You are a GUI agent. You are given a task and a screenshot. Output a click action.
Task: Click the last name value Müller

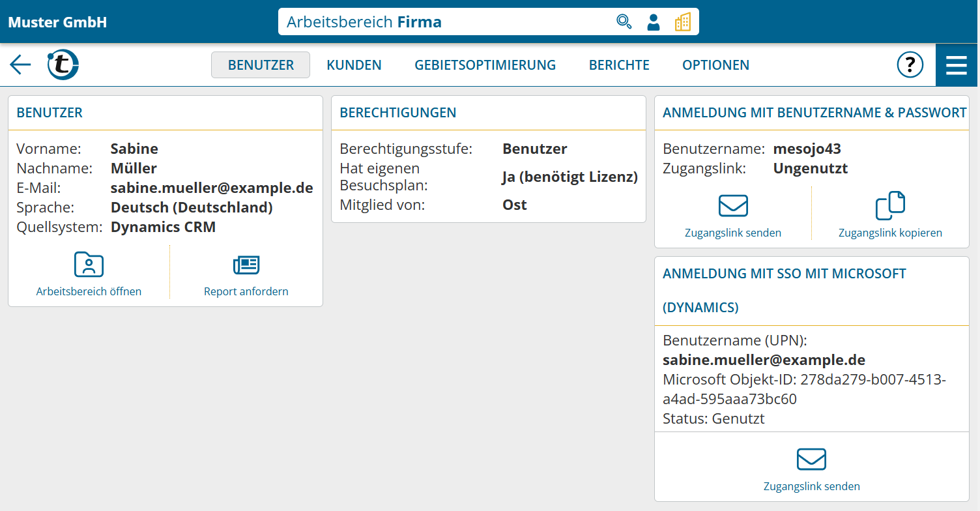pos(134,168)
